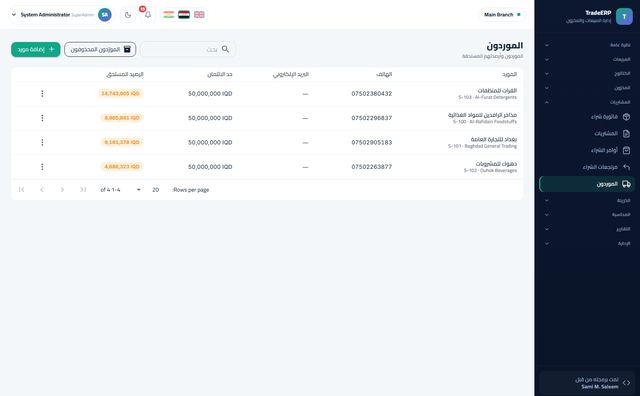Select supplier S-100 Al-Rafidain Foodstuffs
The image size is (640, 396).
point(482,118)
